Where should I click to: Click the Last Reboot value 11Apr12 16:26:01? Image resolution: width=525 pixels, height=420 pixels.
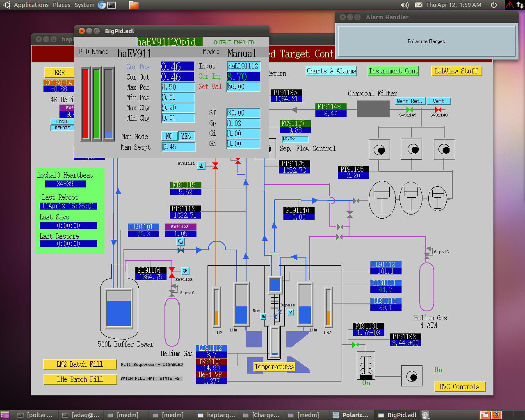68,206
